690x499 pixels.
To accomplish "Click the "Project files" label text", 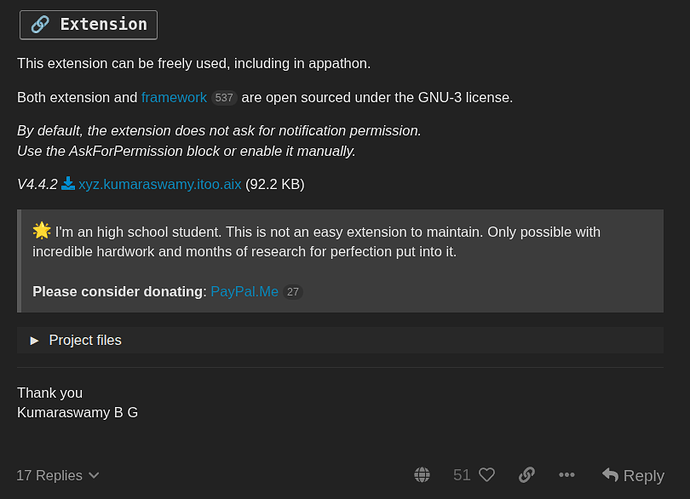I will 85,340.
